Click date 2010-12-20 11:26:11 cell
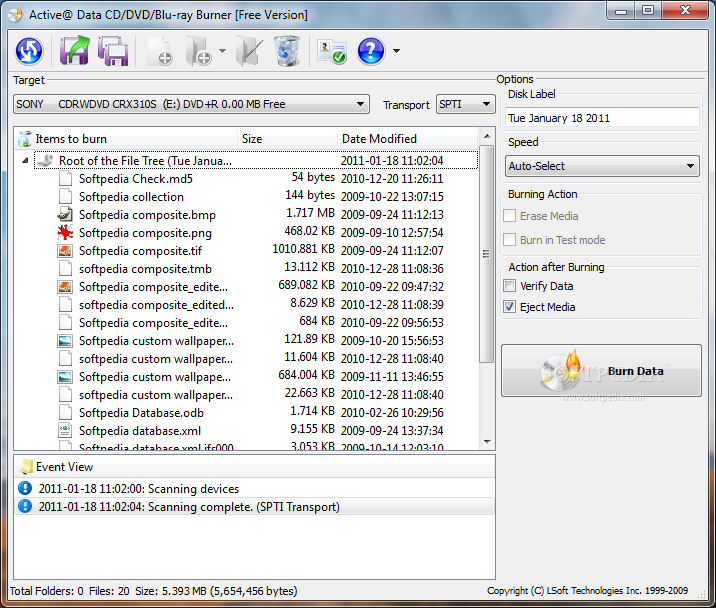The image size is (716, 608). 392,179
